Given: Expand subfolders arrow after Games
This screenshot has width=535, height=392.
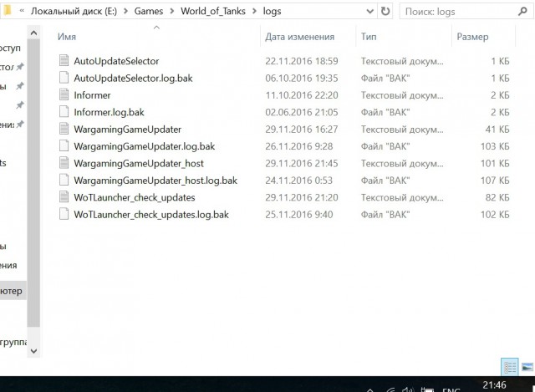Looking at the screenshot, I should [x=172, y=11].
